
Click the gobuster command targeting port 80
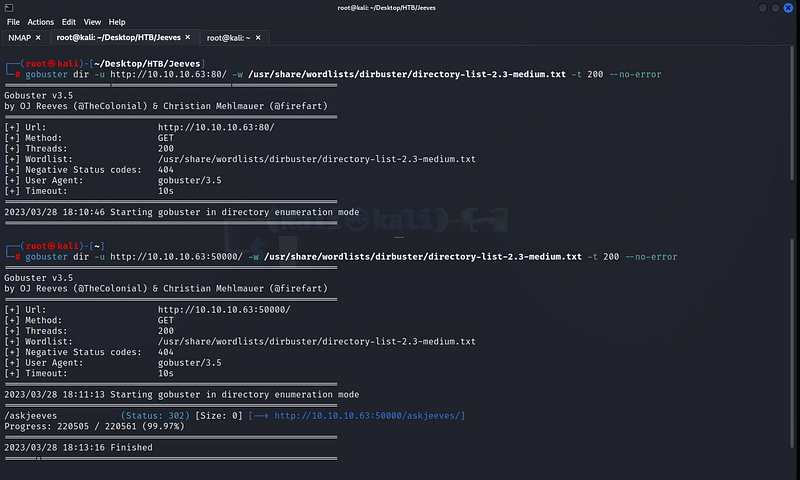pos(343,74)
